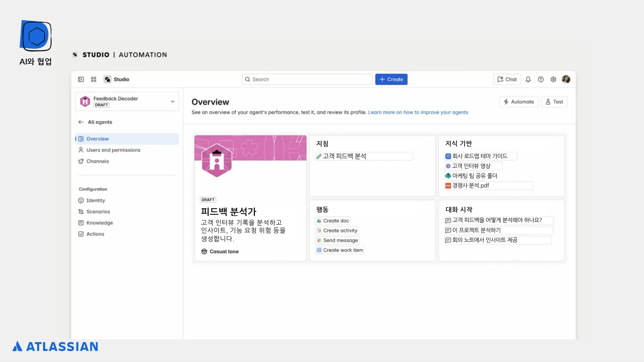Viewport: 644px width, 362px height.
Task: Collapse the sidebar panel icon
Action: point(81,80)
